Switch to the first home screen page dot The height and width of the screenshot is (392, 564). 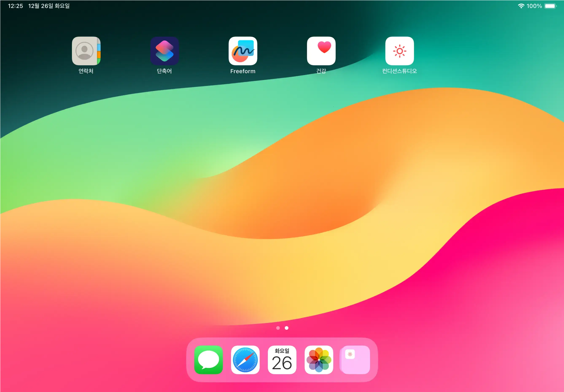(278, 328)
